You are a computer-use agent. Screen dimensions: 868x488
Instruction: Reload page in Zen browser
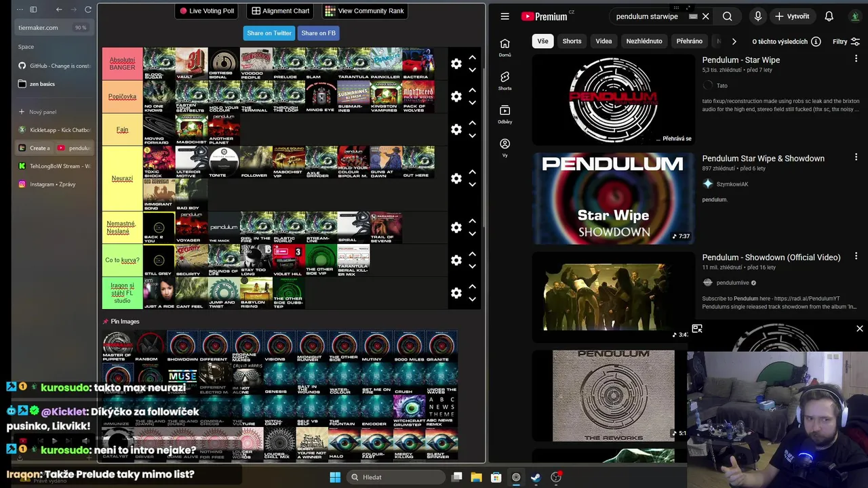point(88,9)
